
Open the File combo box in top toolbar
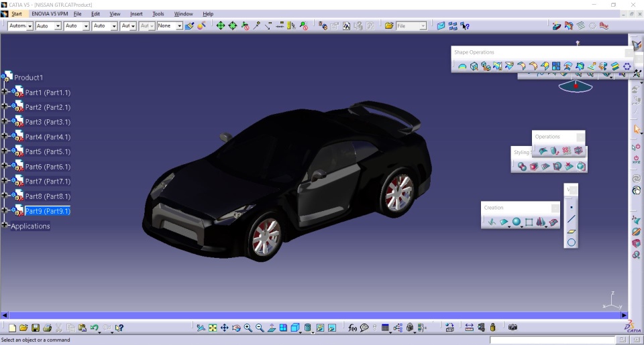pos(411,26)
